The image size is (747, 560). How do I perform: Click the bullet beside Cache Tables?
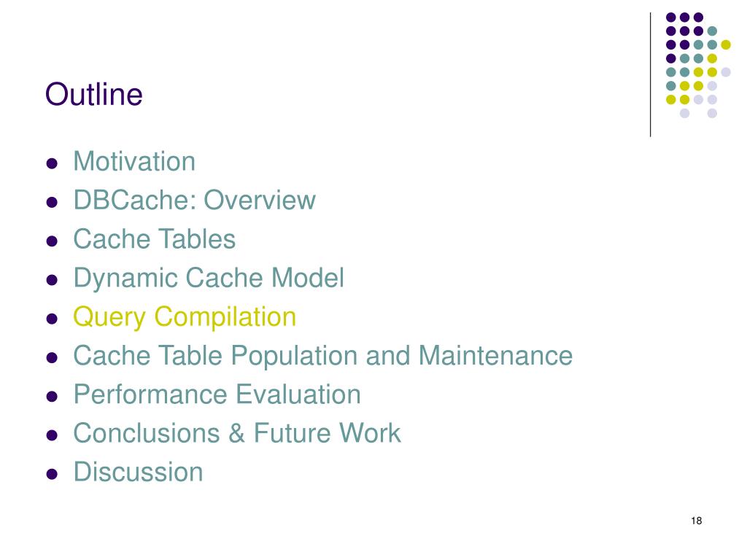pyautogui.click(x=52, y=241)
